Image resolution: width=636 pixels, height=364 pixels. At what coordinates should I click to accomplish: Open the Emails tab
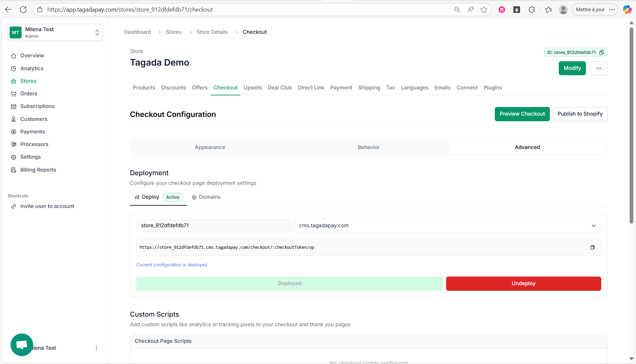(x=442, y=88)
